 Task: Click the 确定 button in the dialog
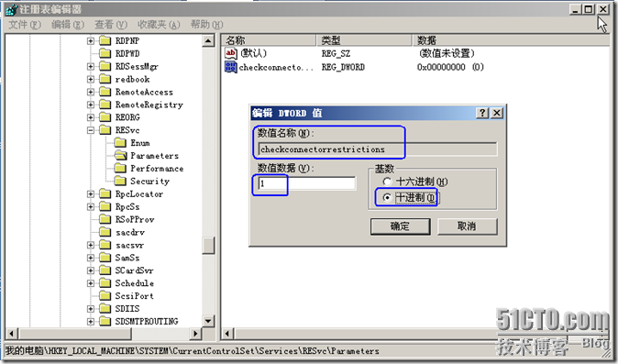(400, 226)
